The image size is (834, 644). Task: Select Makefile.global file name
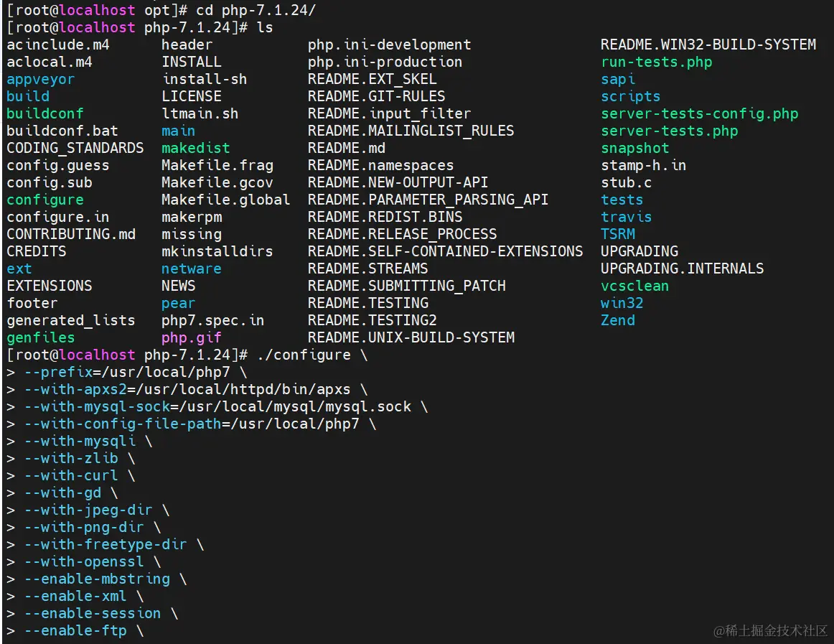click(225, 200)
